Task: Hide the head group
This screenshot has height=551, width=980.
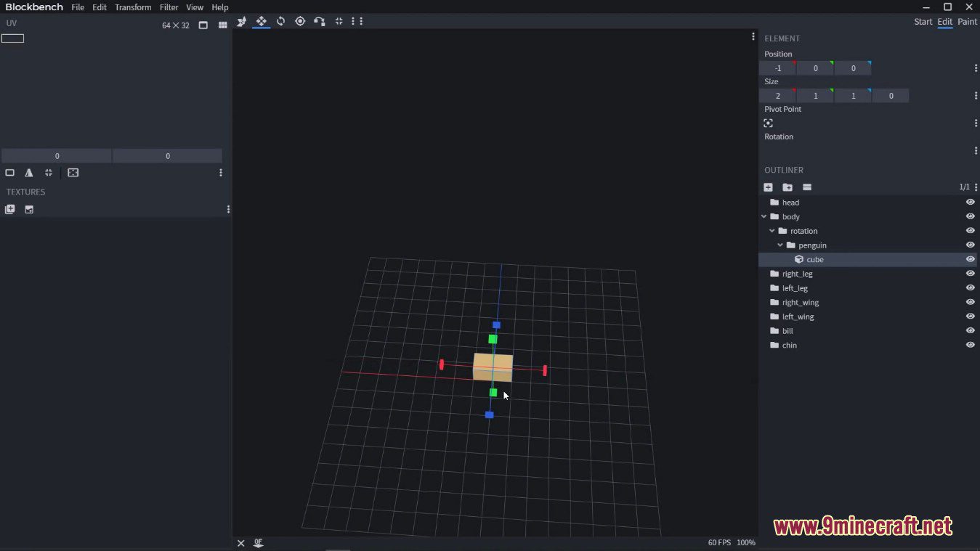Action: click(970, 203)
